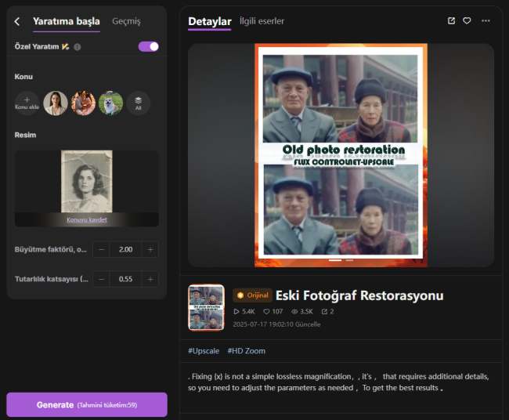Image resolution: width=509 pixels, height=420 pixels.
Task: Click the Tutarlılık katsayısı label
Action: coord(51,279)
